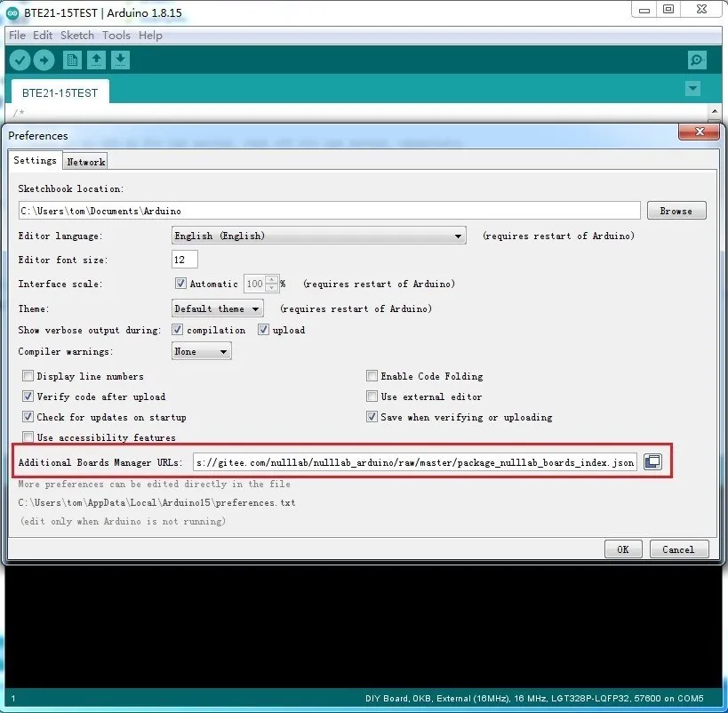Save the sketch using the Save icon

(120, 60)
